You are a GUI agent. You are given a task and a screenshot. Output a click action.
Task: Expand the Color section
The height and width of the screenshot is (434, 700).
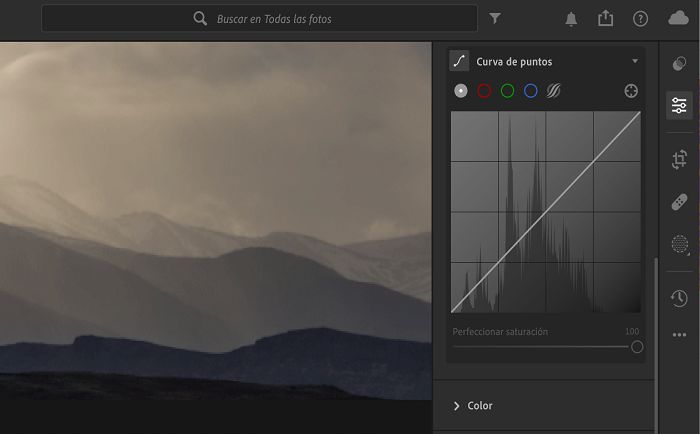(x=473, y=406)
